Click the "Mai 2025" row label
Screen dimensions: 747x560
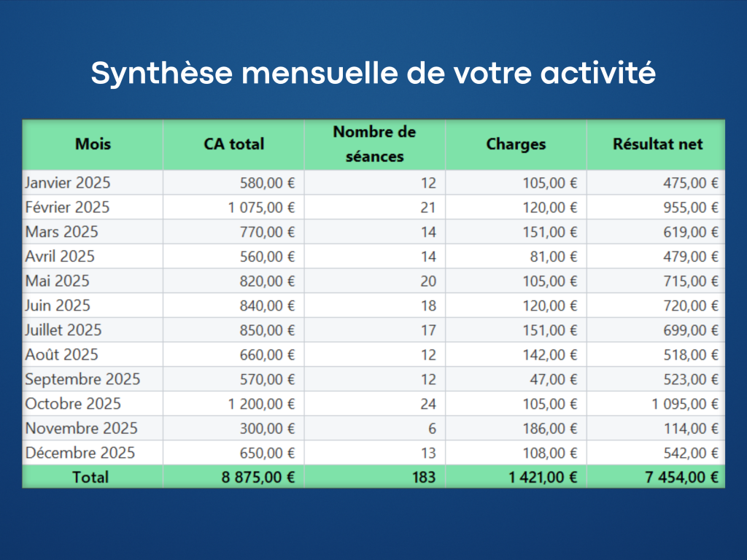[57, 281]
